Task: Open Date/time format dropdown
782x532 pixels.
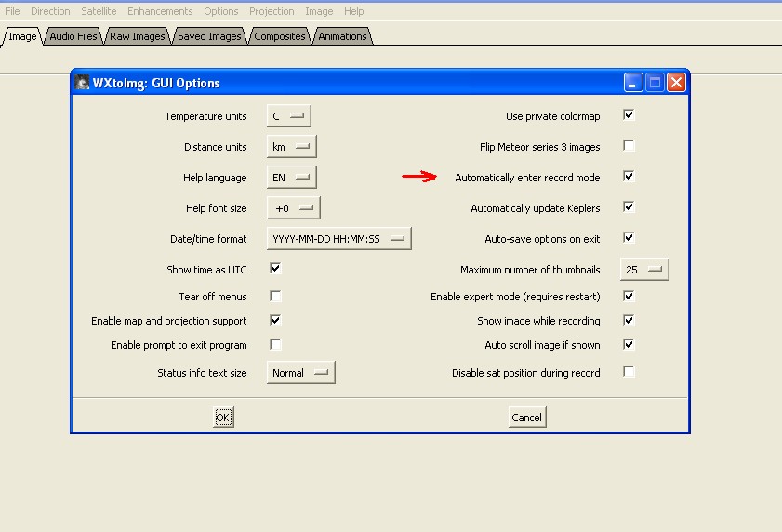Action: [339, 239]
